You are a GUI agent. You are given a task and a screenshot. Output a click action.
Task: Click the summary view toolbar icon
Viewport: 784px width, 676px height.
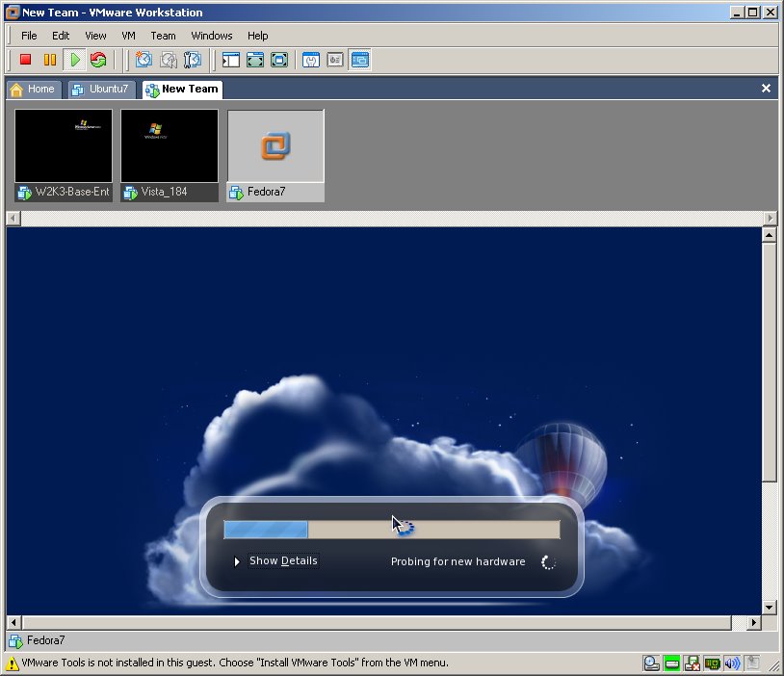pos(311,60)
